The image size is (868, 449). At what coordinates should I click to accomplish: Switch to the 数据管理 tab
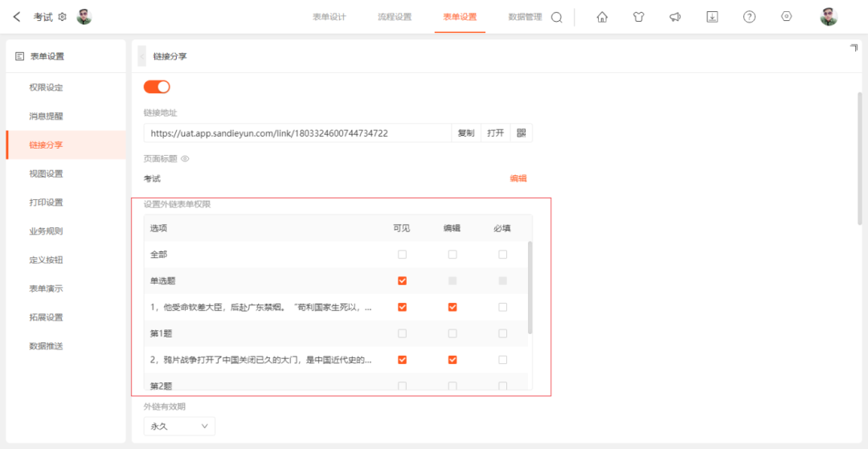tap(526, 17)
